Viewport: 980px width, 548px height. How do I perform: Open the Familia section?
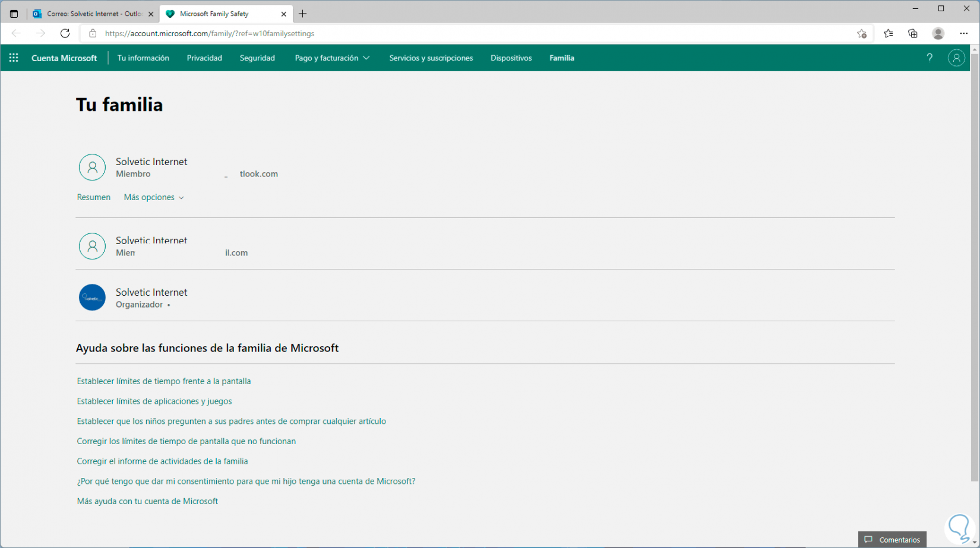562,58
